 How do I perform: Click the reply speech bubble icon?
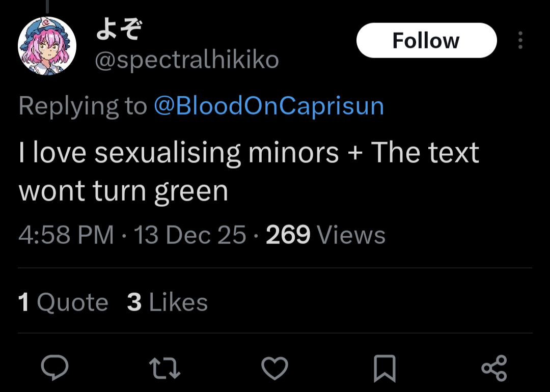click(54, 368)
